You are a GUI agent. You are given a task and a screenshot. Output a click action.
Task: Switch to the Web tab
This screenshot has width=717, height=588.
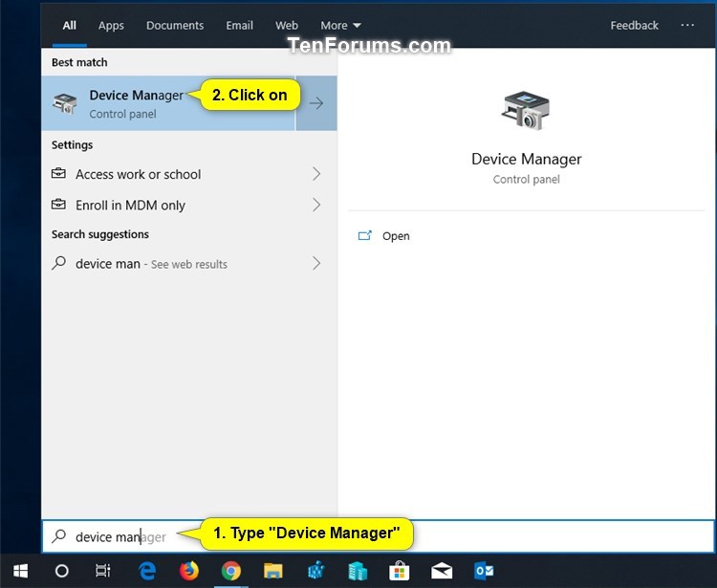(x=287, y=25)
